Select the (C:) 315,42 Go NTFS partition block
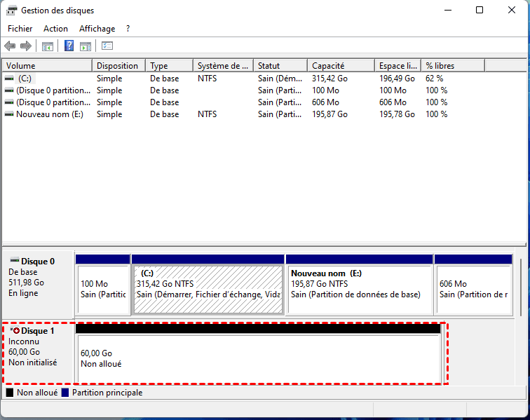Screen dimensions: 530x420 point(208,285)
